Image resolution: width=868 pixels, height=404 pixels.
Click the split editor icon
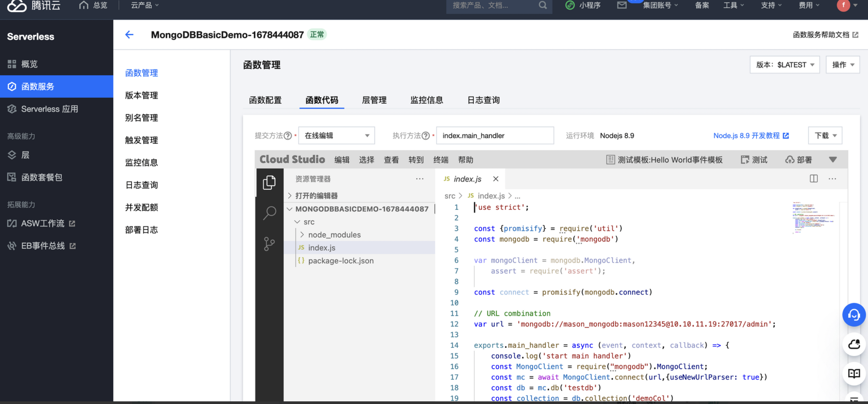click(813, 179)
